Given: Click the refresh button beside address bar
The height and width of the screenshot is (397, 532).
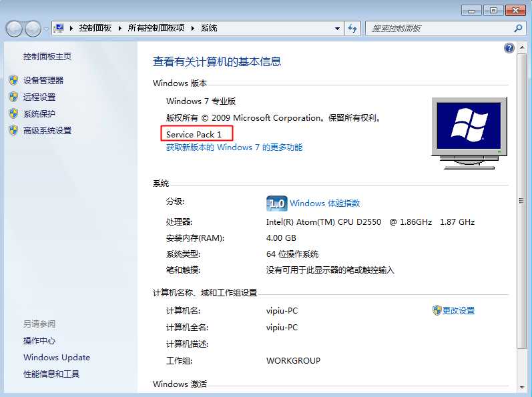Looking at the screenshot, I should pos(352,29).
